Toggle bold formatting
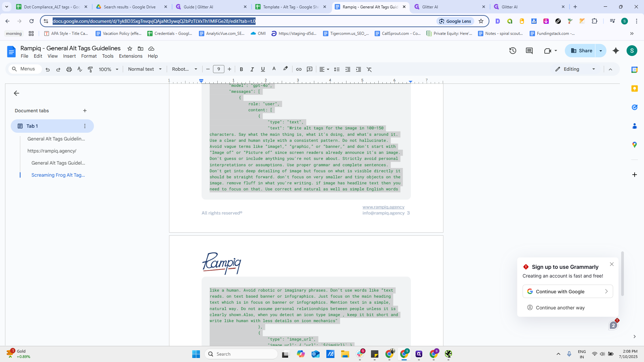 click(241, 69)
